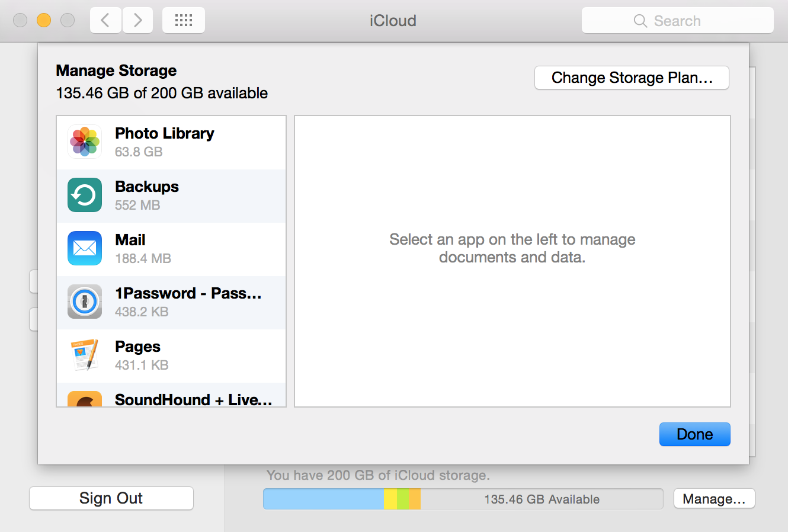Click 431.1 KB size text
This screenshot has width=788, height=532.
click(142, 365)
